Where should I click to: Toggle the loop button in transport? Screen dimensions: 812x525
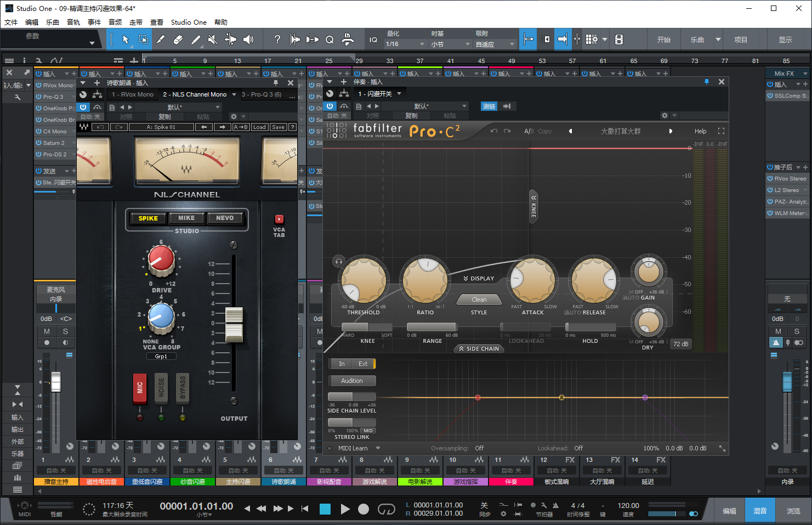coord(386,509)
